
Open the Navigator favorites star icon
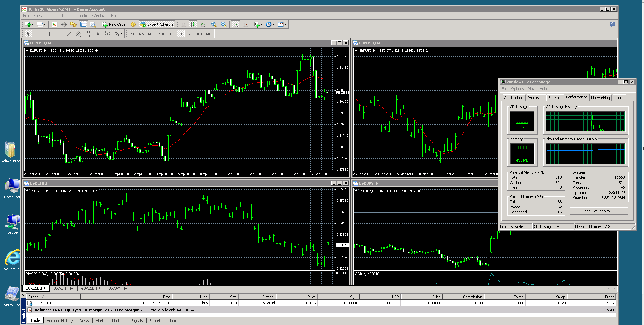[74, 24]
